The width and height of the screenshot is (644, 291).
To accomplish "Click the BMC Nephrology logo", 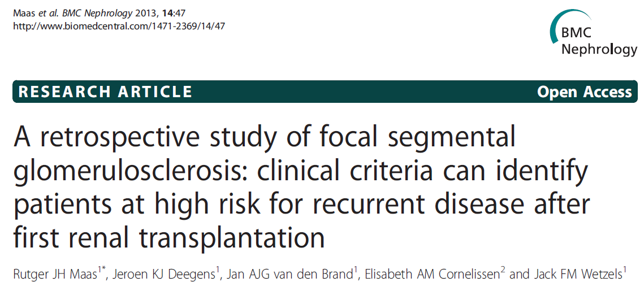I will [x=593, y=34].
